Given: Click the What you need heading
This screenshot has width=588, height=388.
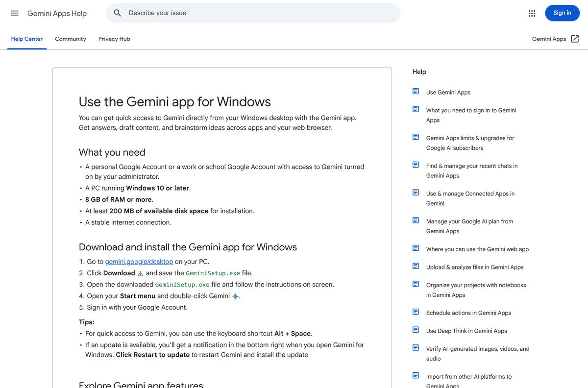Looking at the screenshot, I should [112, 152].
